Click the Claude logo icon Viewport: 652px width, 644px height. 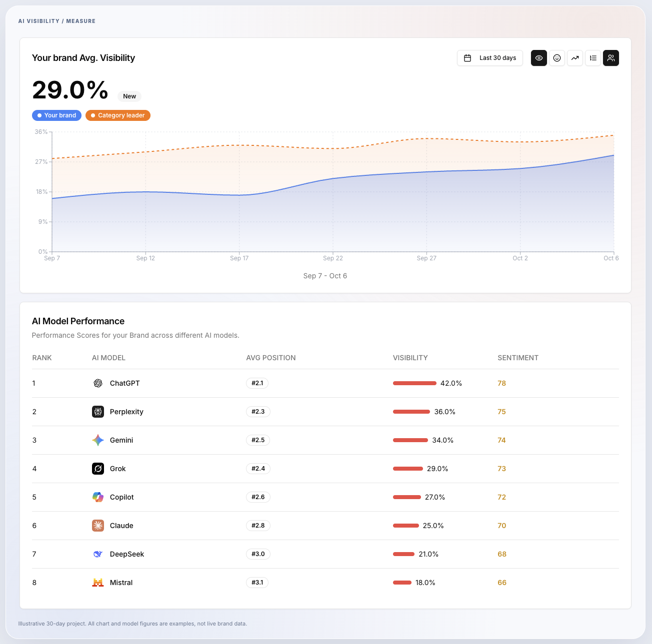(x=98, y=526)
